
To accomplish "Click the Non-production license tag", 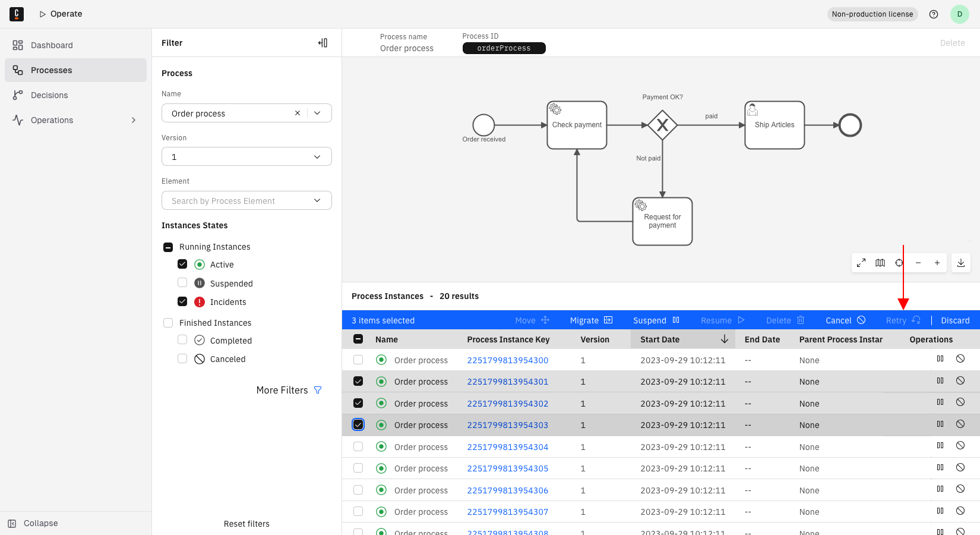I will [872, 14].
